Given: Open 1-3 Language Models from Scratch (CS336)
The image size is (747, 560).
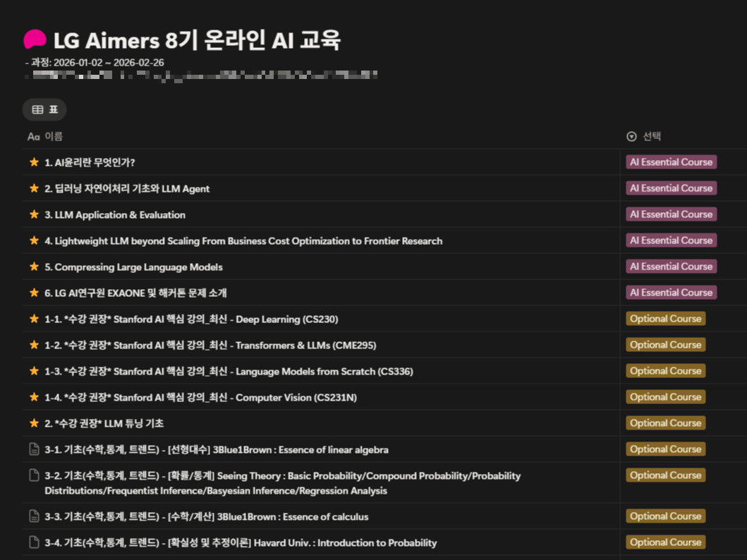Looking at the screenshot, I should (229, 372).
